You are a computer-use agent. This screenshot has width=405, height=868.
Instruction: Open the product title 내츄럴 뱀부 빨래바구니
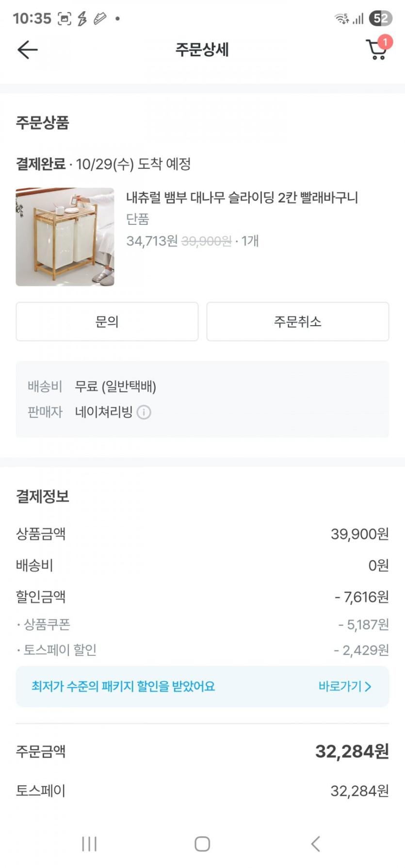[x=242, y=198]
